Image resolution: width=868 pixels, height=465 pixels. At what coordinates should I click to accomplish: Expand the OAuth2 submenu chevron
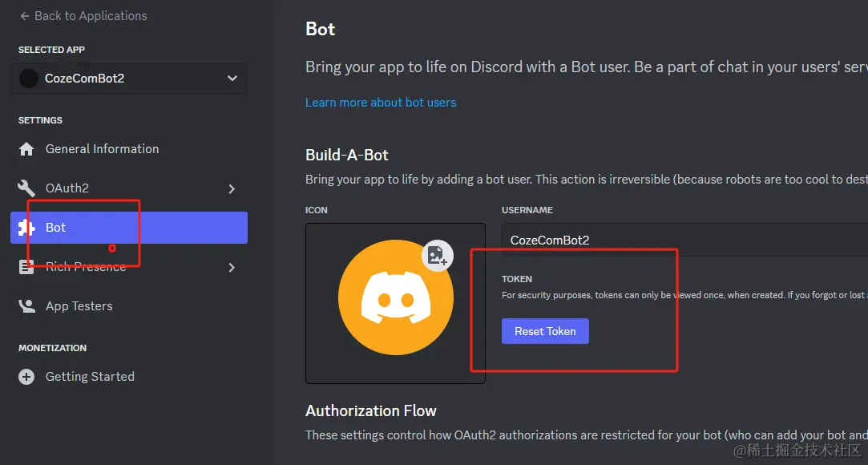coord(232,188)
